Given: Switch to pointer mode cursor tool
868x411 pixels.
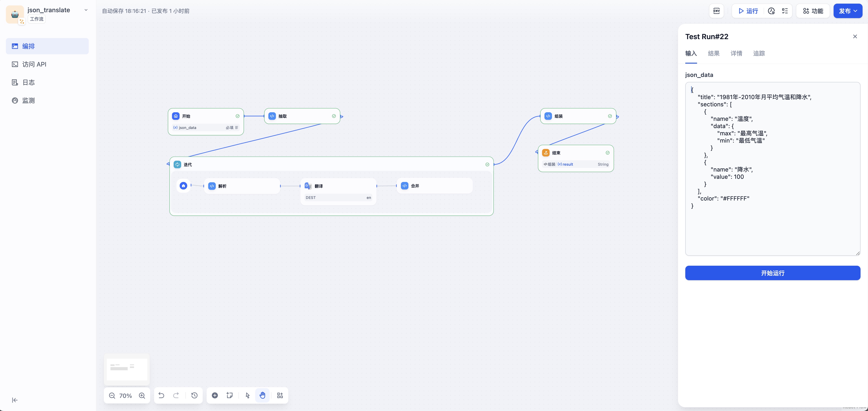Looking at the screenshot, I should tap(248, 396).
